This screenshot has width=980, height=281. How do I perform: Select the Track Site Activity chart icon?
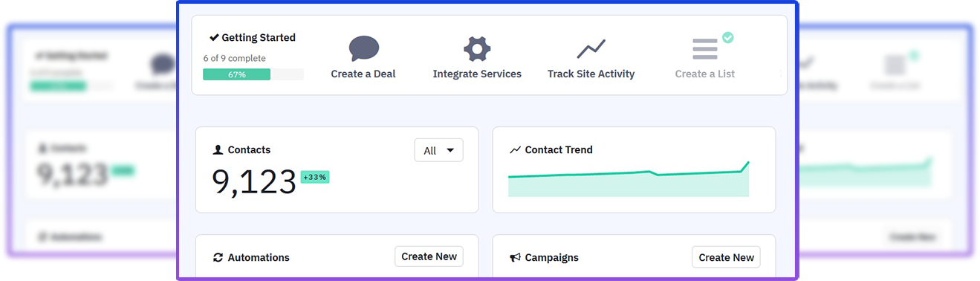click(x=591, y=49)
